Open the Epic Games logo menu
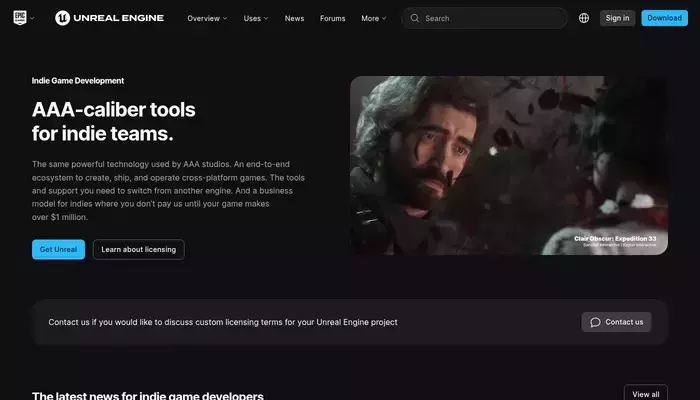Viewport: 700px width, 400px height. click(20, 18)
